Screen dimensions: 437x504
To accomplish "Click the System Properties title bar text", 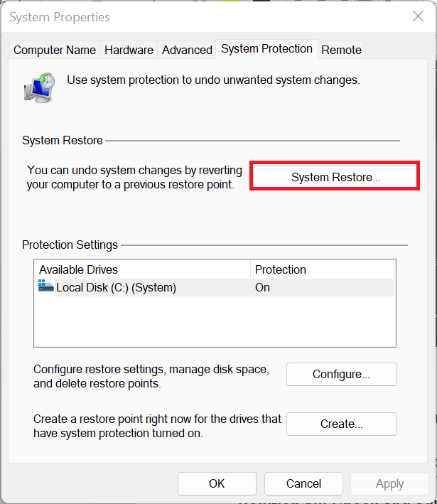I will (60, 16).
